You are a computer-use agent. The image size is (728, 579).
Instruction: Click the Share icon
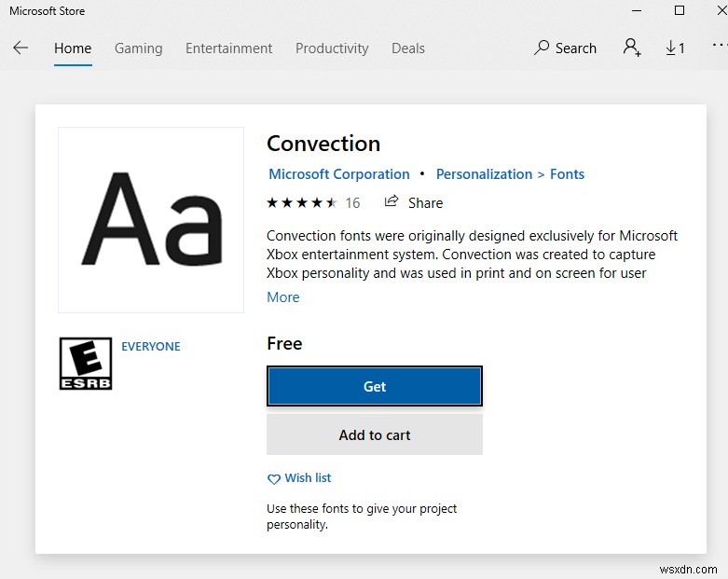pyautogui.click(x=392, y=202)
